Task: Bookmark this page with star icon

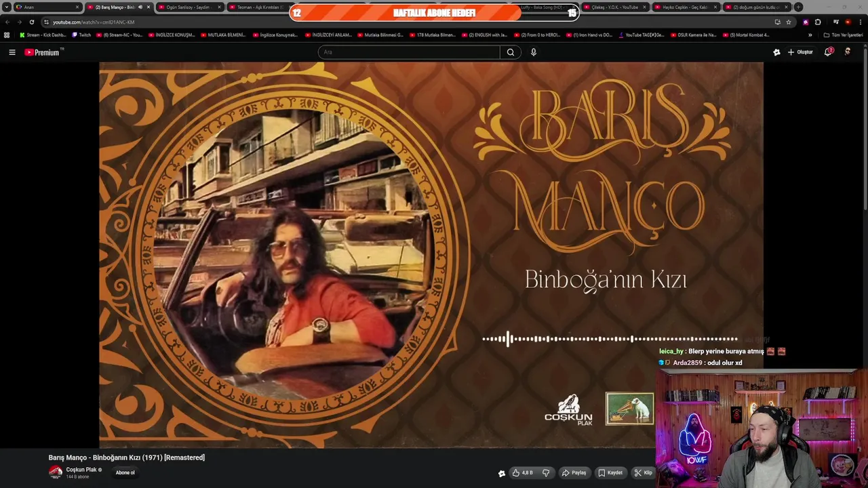Action: click(x=789, y=22)
